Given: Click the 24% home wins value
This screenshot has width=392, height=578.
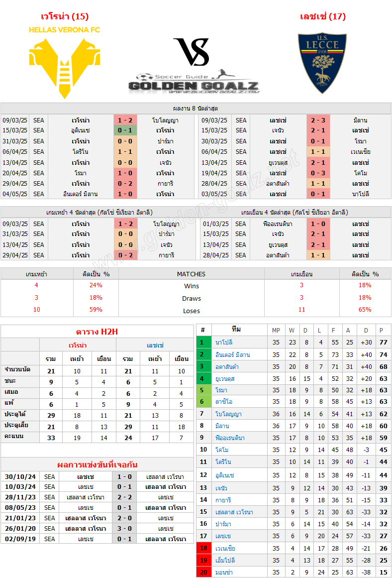Looking at the screenshot, I should pyautogui.click(x=96, y=285).
